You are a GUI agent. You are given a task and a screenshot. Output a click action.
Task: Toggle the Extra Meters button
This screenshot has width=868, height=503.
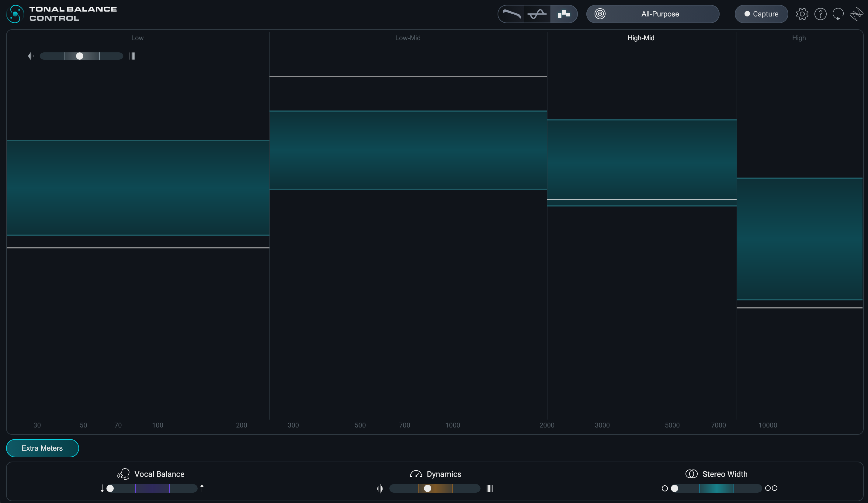pos(42,448)
